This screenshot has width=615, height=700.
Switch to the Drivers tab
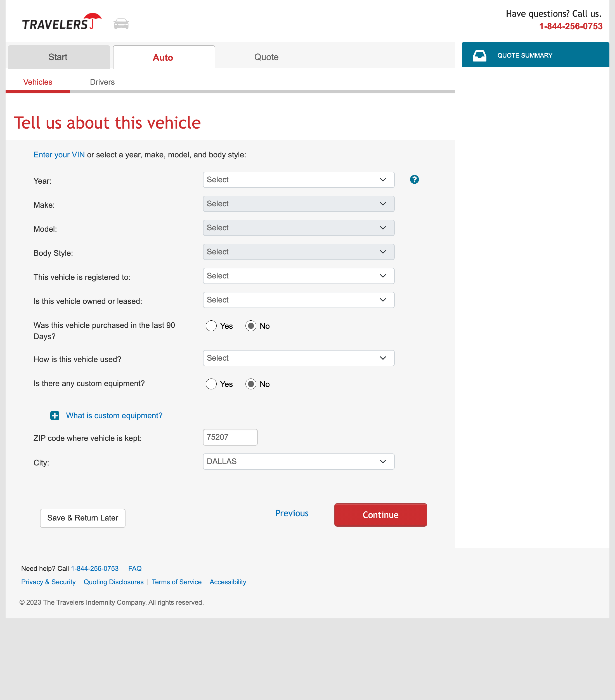[102, 82]
